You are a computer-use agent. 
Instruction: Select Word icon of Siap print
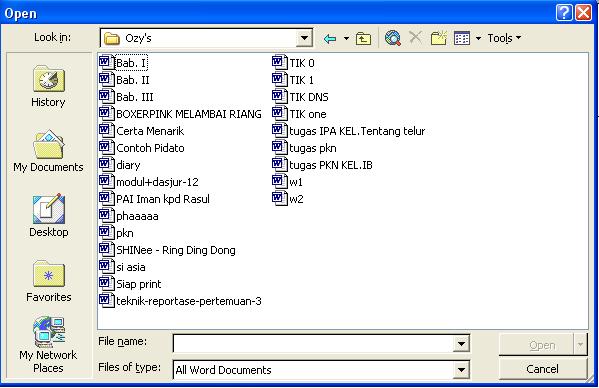107,284
